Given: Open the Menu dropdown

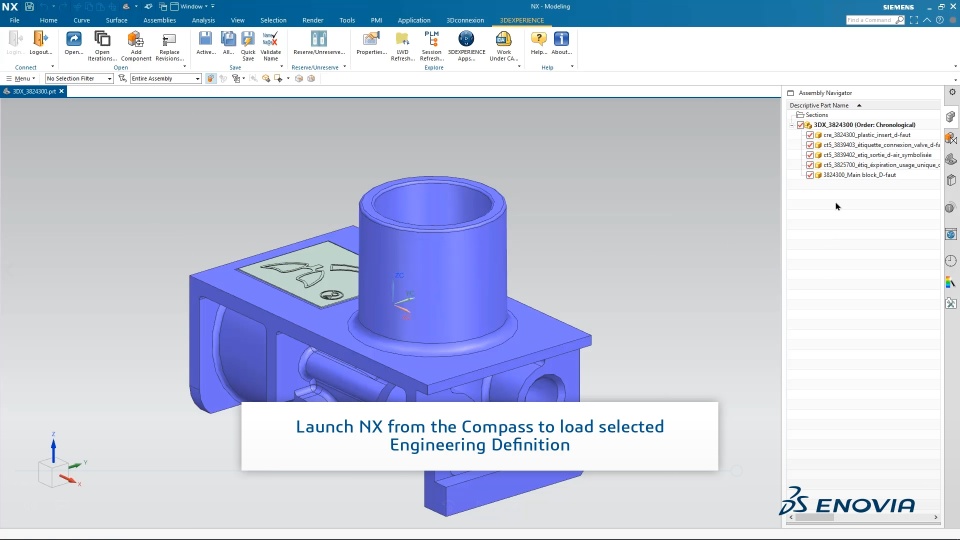Looking at the screenshot, I should [21, 78].
